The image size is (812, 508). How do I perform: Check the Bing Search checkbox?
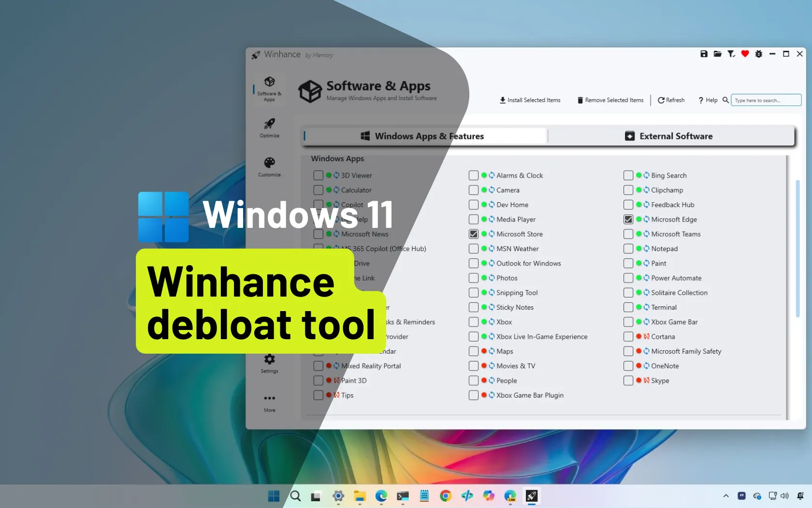click(628, 175)
